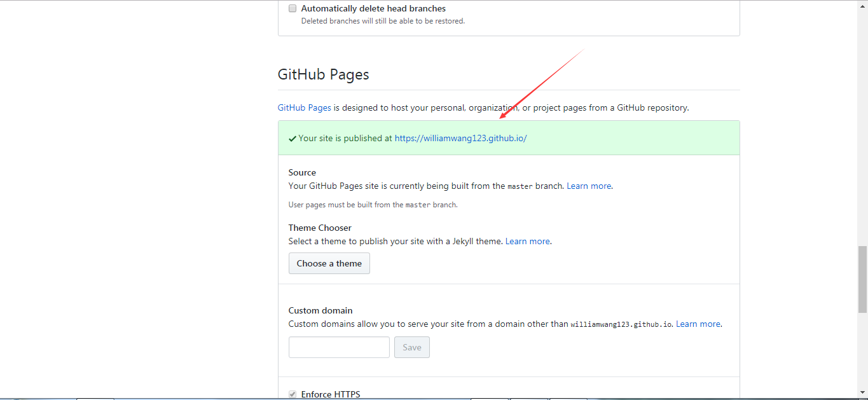The image size is (868, 400).
Task: Click the scrollbar down arrow
Action: coord(862,392)
